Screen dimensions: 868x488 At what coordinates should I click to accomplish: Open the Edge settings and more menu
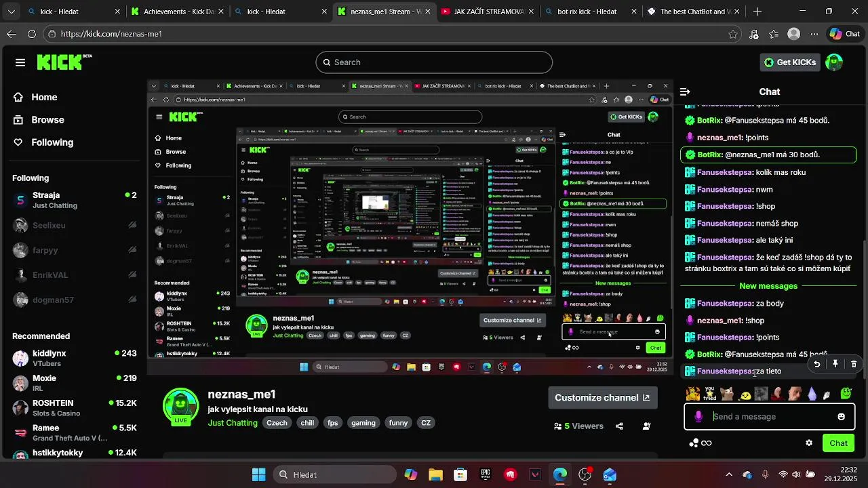tap(814, 34)
